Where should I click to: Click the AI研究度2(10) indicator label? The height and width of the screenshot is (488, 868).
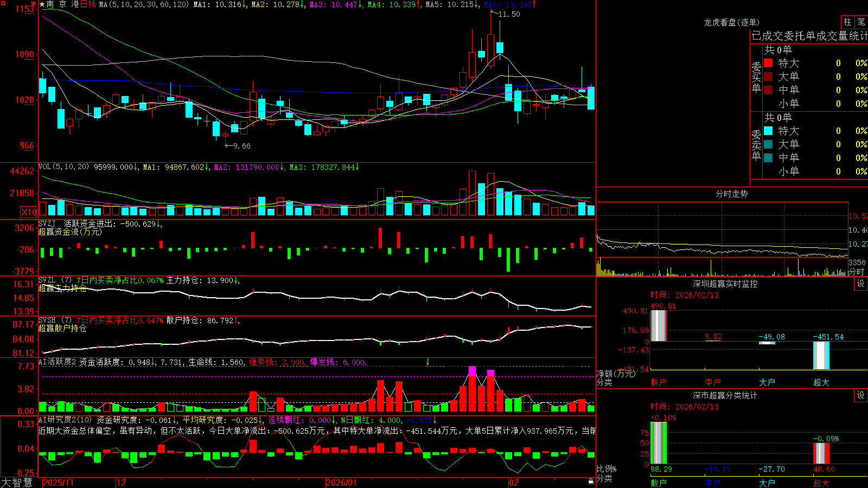click(65, 420)
